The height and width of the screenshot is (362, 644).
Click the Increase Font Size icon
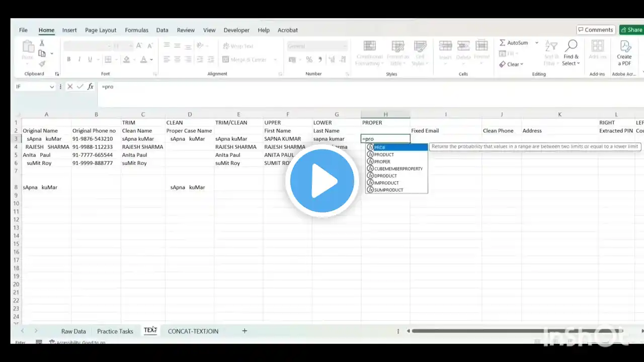139,46
